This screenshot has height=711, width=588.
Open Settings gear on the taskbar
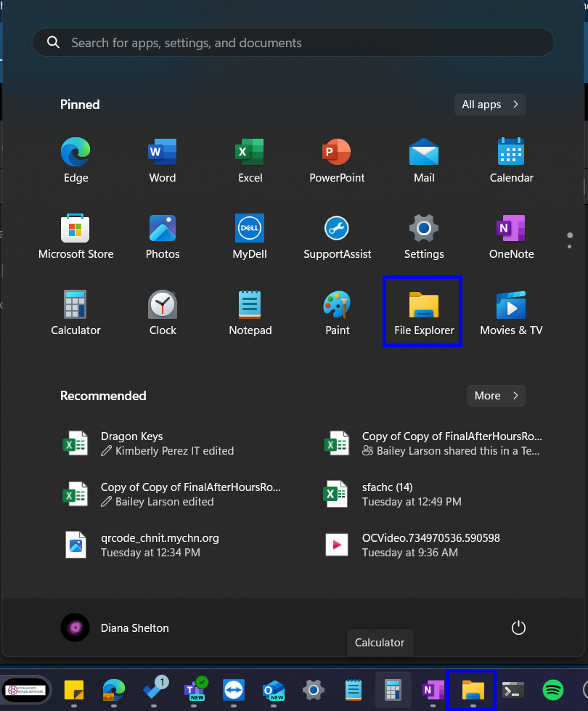(x=314, y=691)
